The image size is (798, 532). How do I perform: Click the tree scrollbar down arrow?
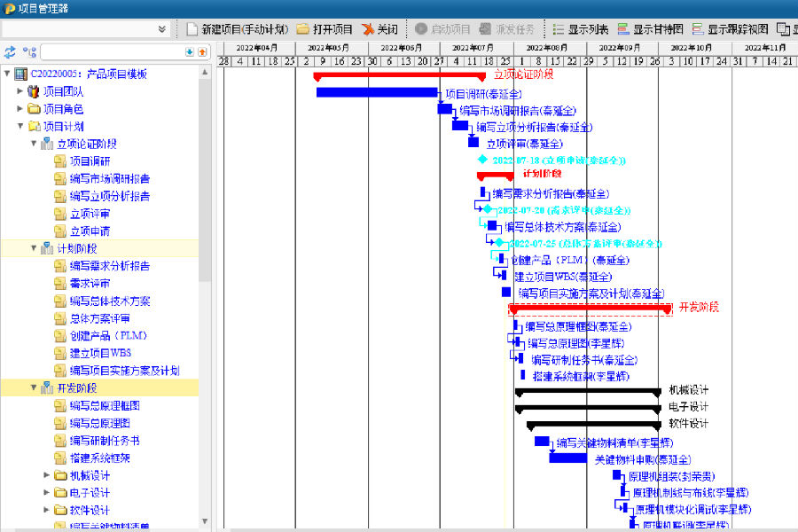(x=205, y=521)
